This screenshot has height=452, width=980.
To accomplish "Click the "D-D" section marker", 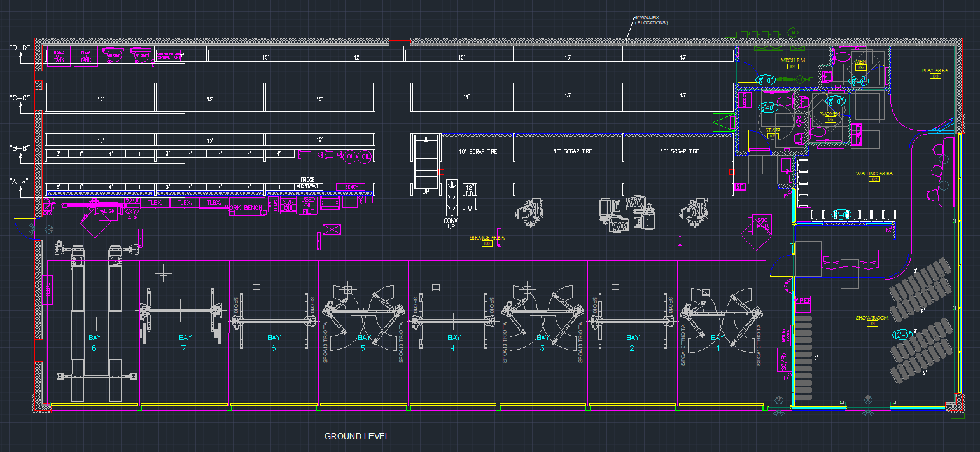I will tap(19, 48).
